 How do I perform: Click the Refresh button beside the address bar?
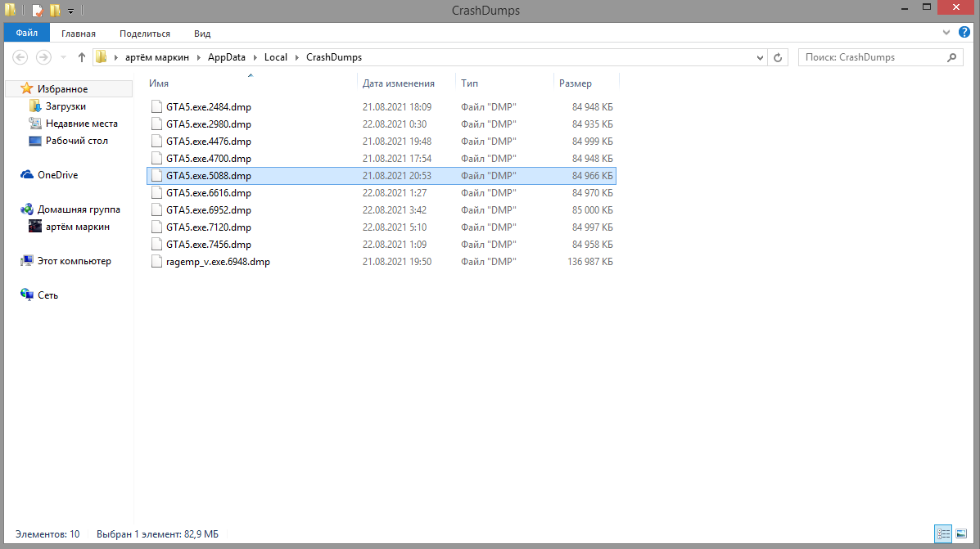point(779,58)
